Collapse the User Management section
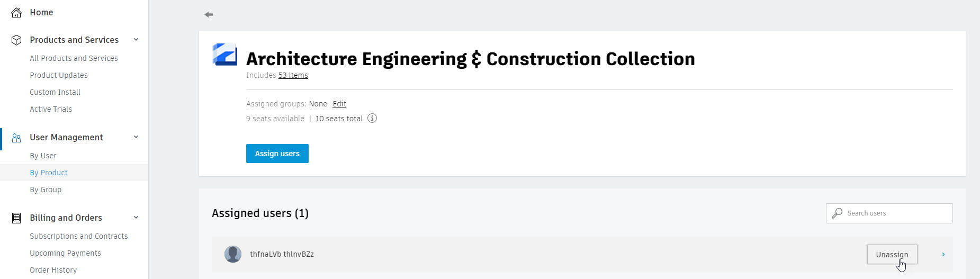This screenshot has height=279, width=980. pos(136,137)
